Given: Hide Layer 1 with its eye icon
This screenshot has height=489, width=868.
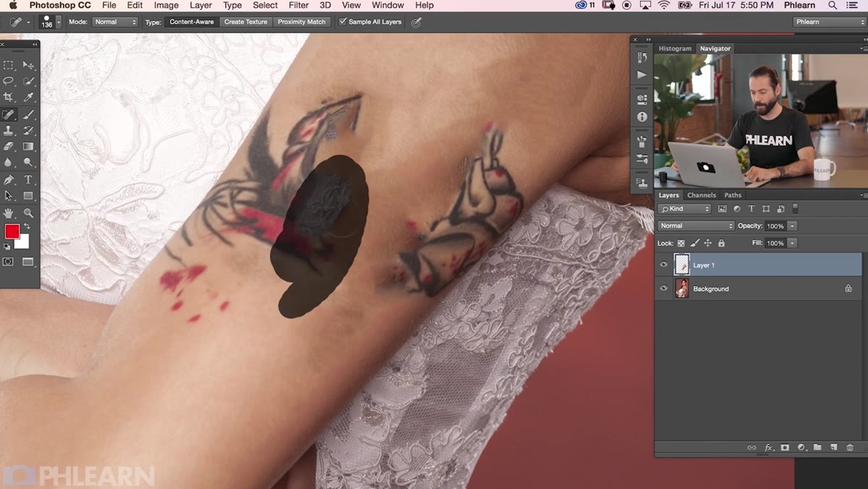Looking at the screenshot, I should [664, 265].
